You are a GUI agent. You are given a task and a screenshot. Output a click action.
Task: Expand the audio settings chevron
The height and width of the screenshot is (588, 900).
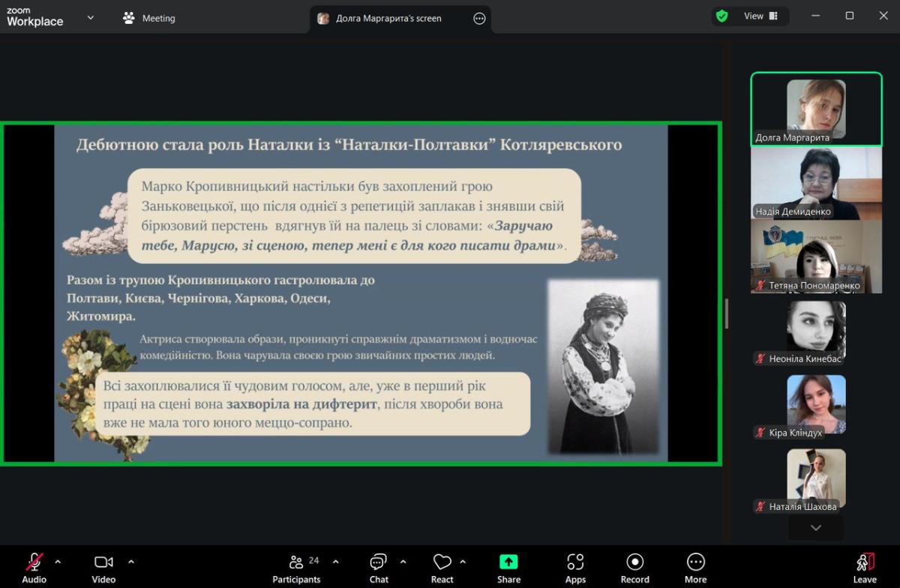pyautogui.click(x=58, y=561)
